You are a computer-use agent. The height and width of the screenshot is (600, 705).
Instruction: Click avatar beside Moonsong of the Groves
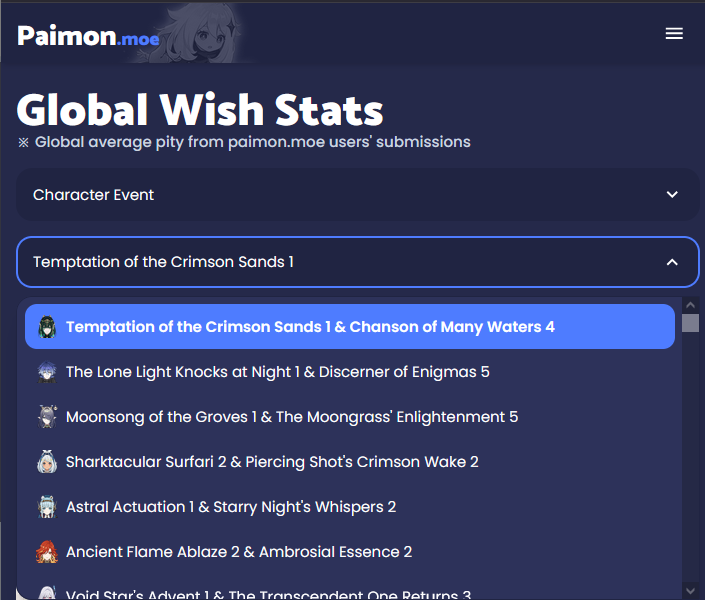tap(47, 416)
